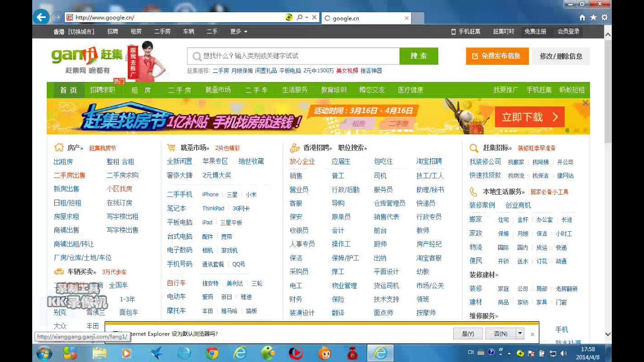Open Windows Start button
Image resolution: width=644 pixels, height=362 pixels.
click(x=44, y=353)
